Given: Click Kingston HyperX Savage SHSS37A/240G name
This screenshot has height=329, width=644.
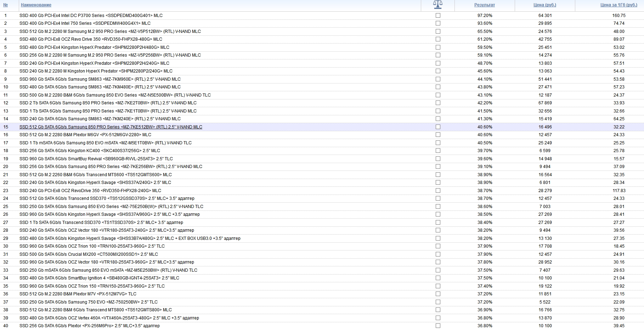Looking at the screenshot, I should click(x=95, y=183).
